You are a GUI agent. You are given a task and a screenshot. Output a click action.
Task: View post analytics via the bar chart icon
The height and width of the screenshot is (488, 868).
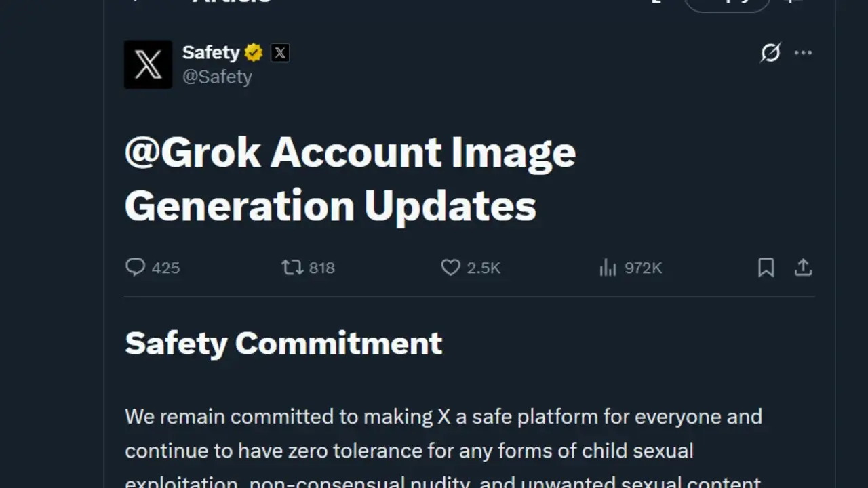608,268
